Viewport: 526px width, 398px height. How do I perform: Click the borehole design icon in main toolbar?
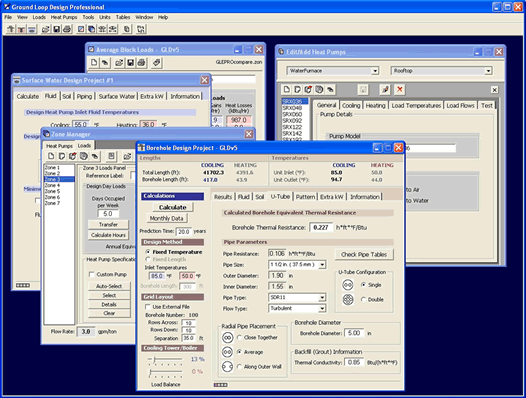coord(11,29)
